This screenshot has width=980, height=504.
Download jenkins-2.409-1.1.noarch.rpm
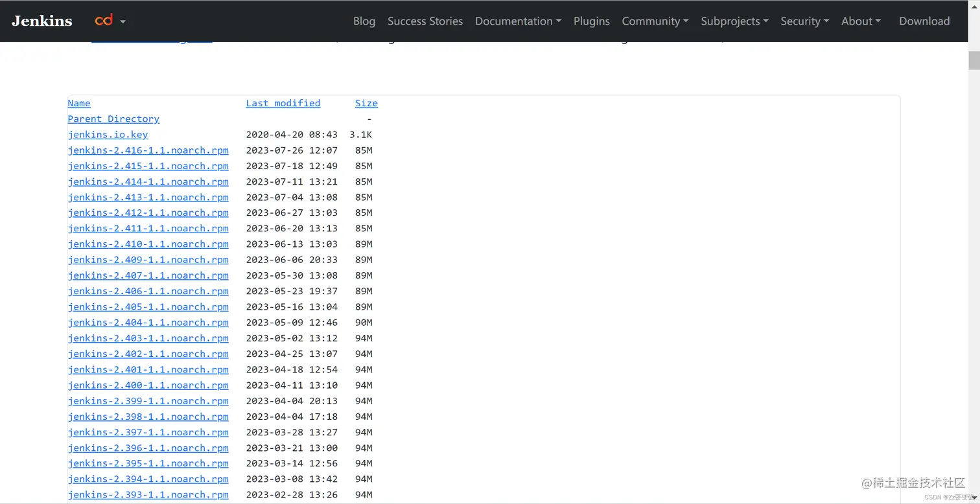[148, 260]
